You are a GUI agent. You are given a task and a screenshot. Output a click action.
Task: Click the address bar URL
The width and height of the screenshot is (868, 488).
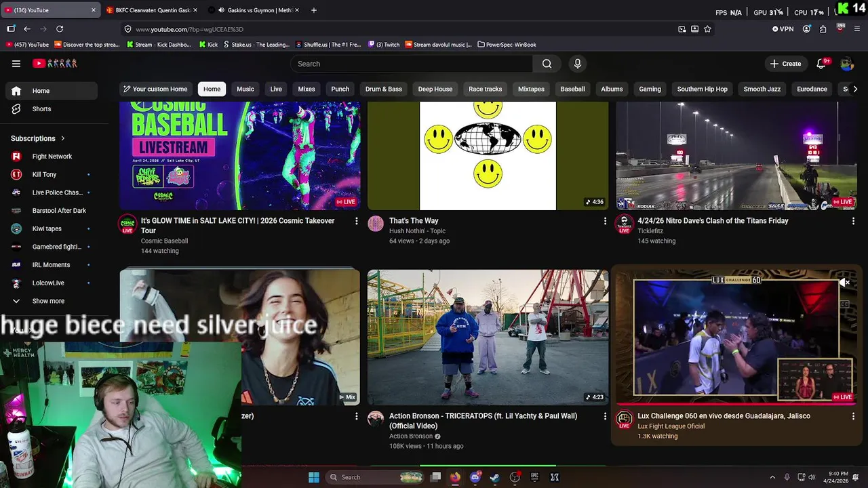coord(189,29)
